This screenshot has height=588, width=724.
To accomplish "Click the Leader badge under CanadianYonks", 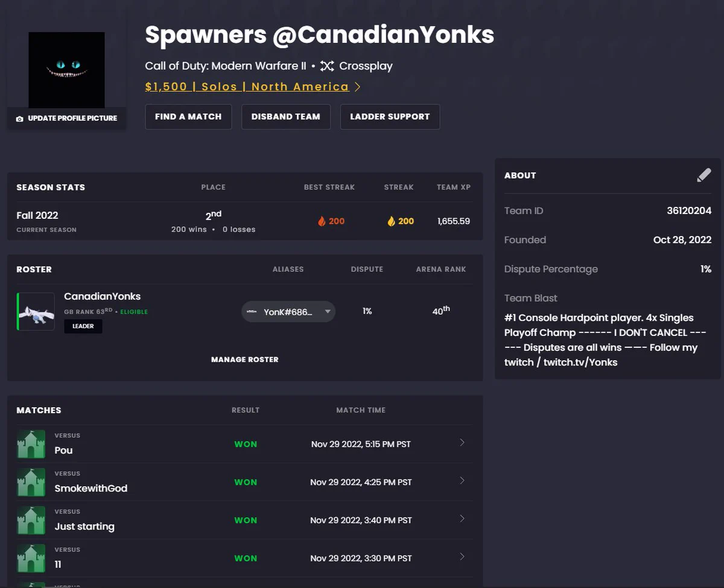I will coord(83,326).
